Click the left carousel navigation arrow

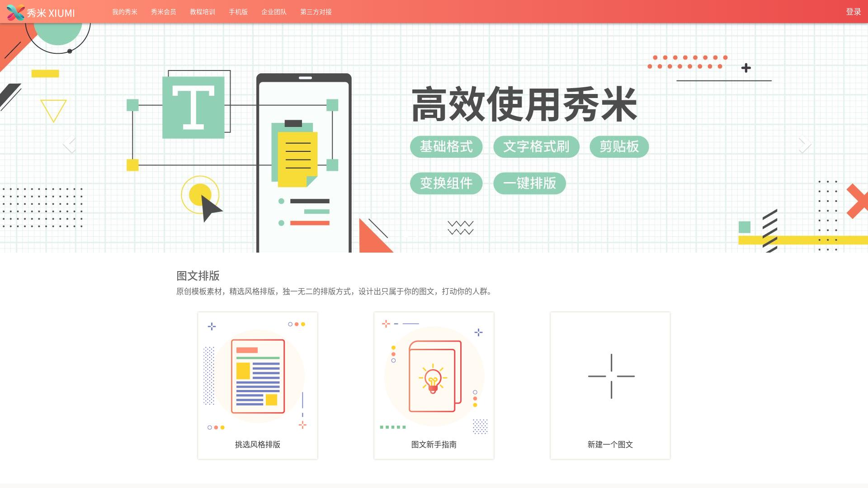[70, 144]
